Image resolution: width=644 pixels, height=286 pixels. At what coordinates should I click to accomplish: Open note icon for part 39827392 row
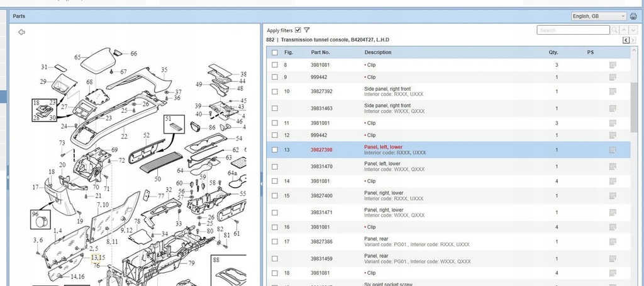tap(613, 91)
